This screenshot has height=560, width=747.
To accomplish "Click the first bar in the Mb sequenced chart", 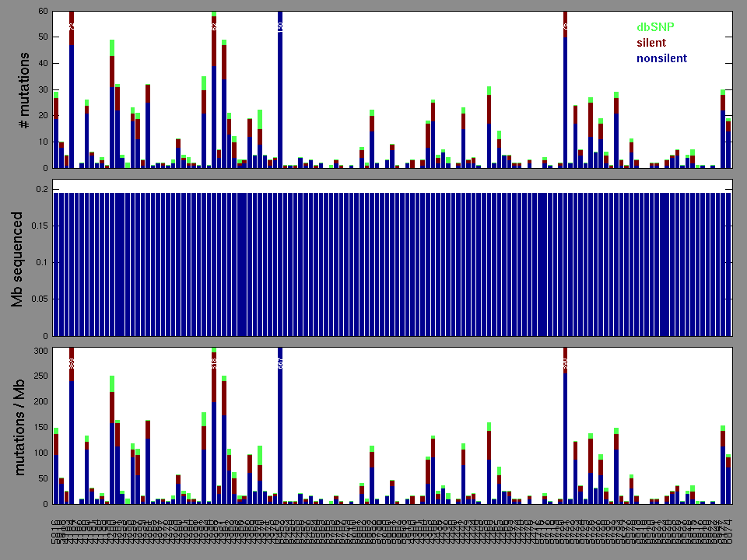I will pyautogui.click(x=56, y=264).
